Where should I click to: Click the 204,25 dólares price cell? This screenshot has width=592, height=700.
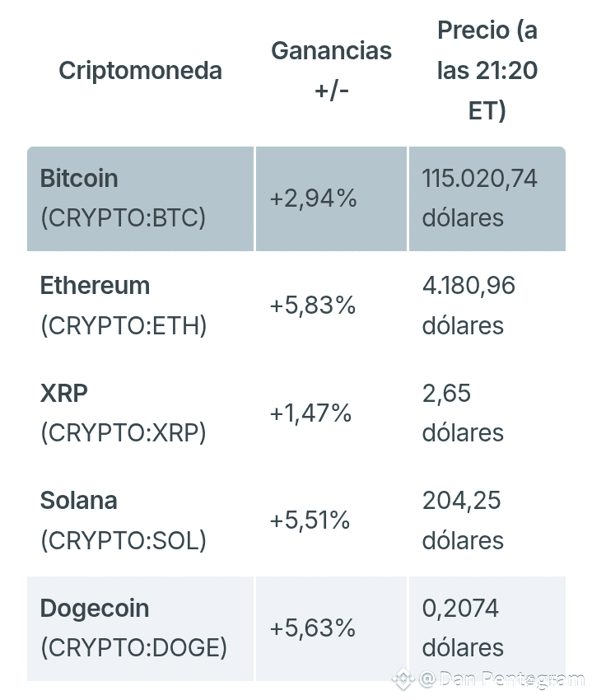click(462, 520)
